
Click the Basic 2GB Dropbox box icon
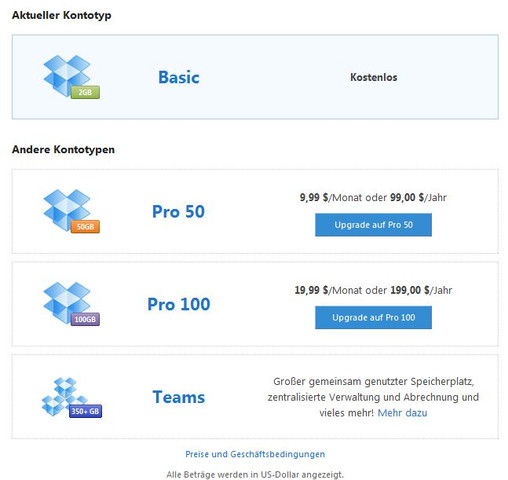(71, 77)
